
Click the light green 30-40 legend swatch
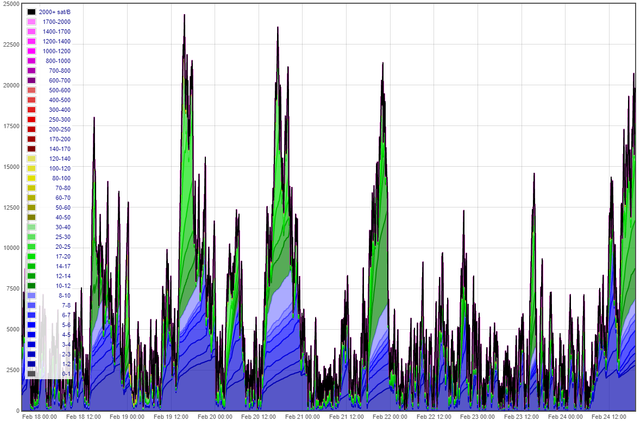[31, 227]
